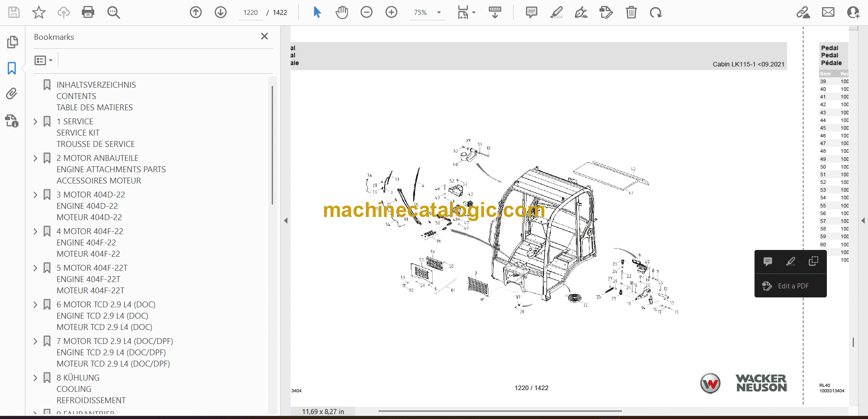This screenshot has width=868, height=419.
Task: Toggle the Page Thumbnails panel icon
Action: [12, 42]
